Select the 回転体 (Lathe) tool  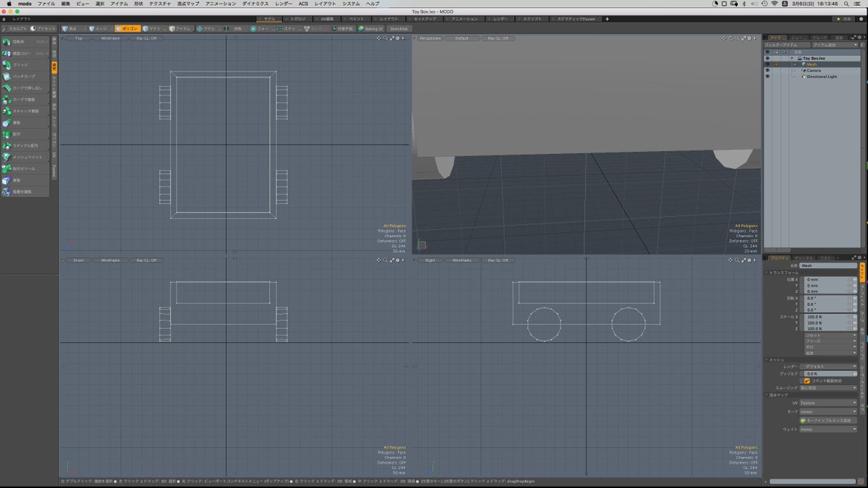pos(26,42)
